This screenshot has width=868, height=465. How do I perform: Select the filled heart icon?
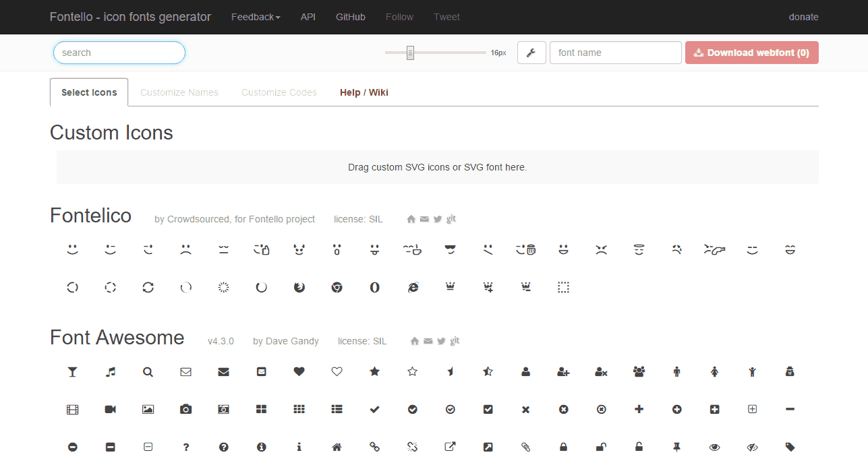click(x=299, y=371)
